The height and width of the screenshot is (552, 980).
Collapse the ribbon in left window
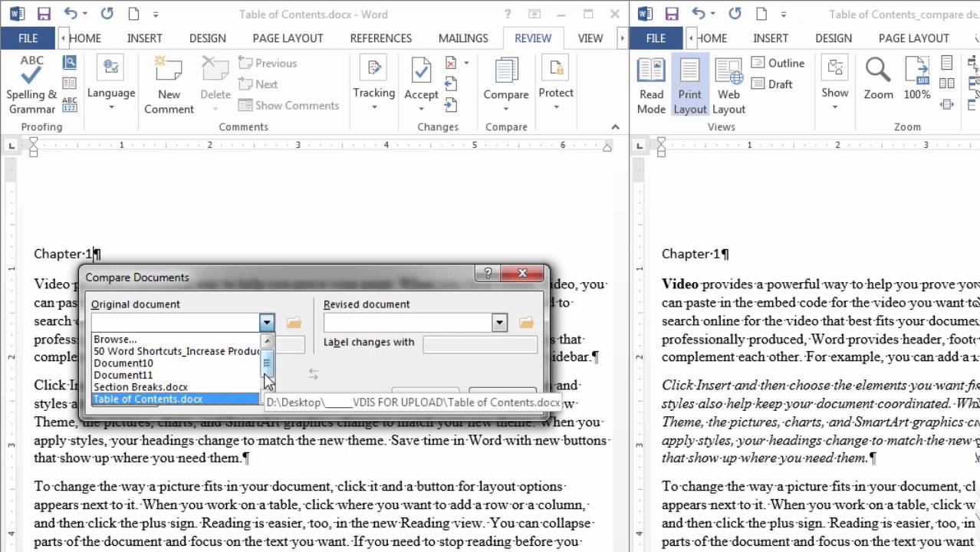[615, 127]
